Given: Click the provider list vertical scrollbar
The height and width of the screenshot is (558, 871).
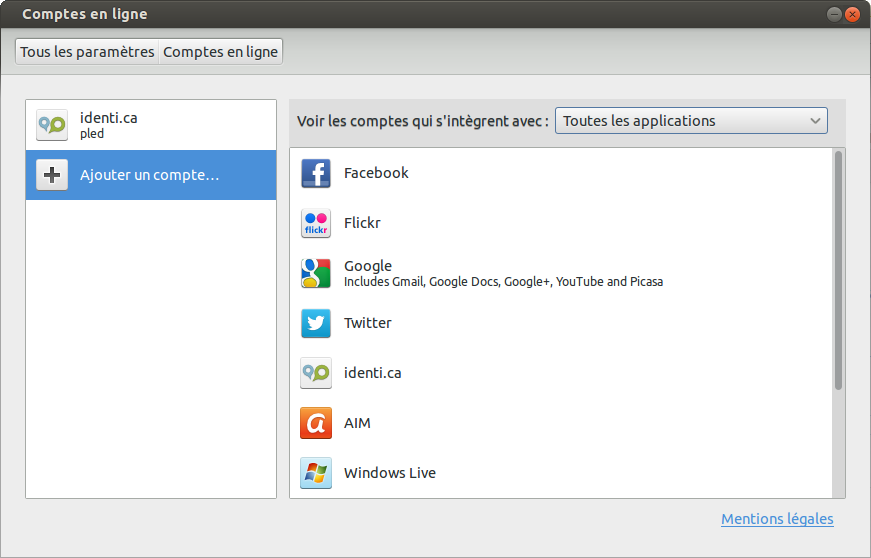Looking at the screenshot, I should [x=838, y=270].
